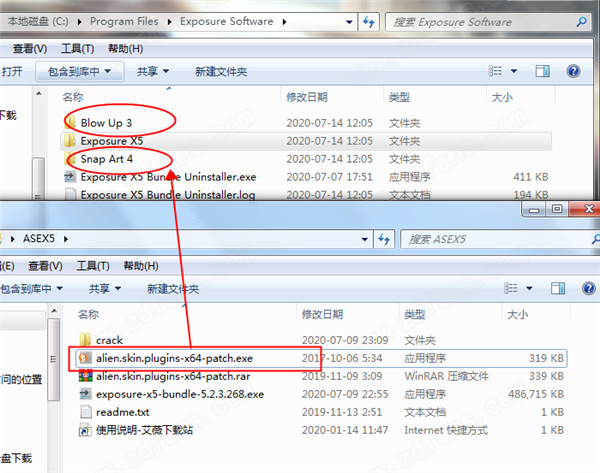Click the crack folder icon
600x473 pixels.
(85, 340)
